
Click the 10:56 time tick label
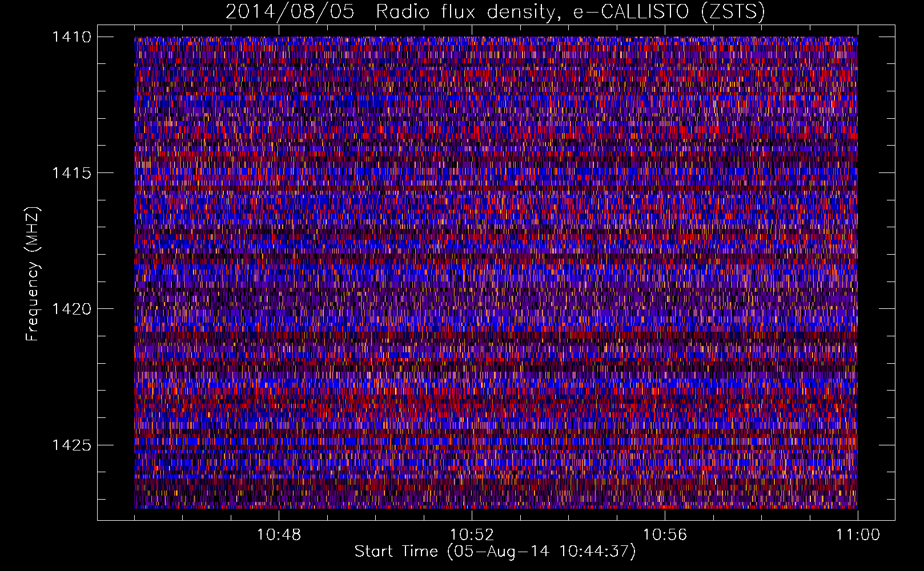tap(665, 535)
